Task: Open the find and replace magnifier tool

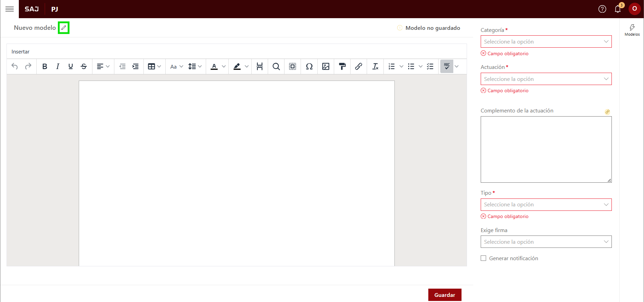Action: coord(276,67)
